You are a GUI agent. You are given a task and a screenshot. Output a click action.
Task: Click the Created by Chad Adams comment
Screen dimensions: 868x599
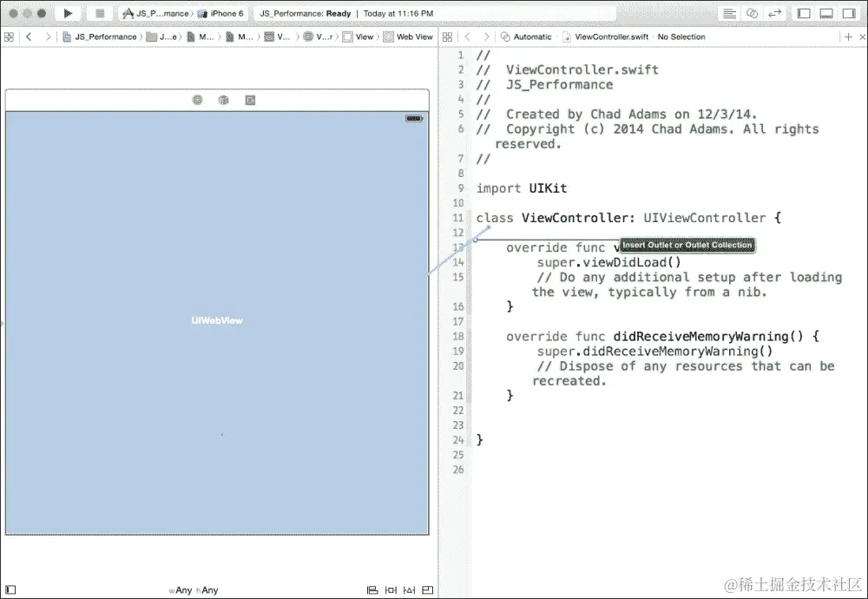point(616,114)
